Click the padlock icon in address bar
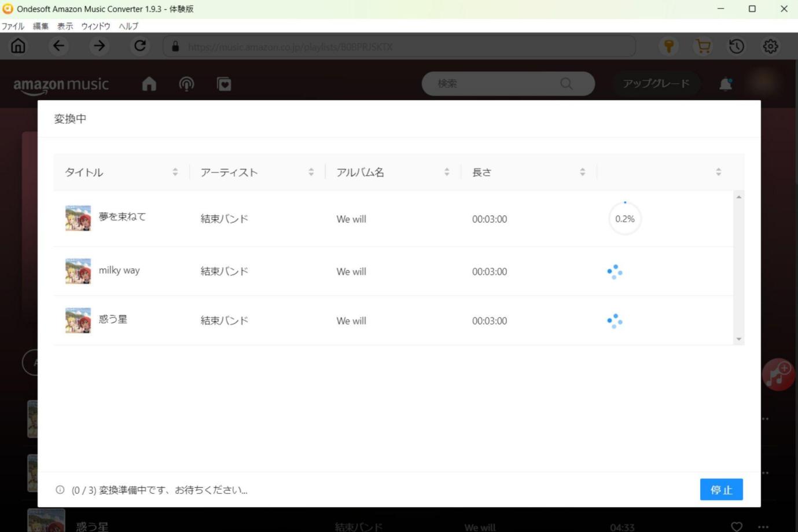 click(175, 46)
